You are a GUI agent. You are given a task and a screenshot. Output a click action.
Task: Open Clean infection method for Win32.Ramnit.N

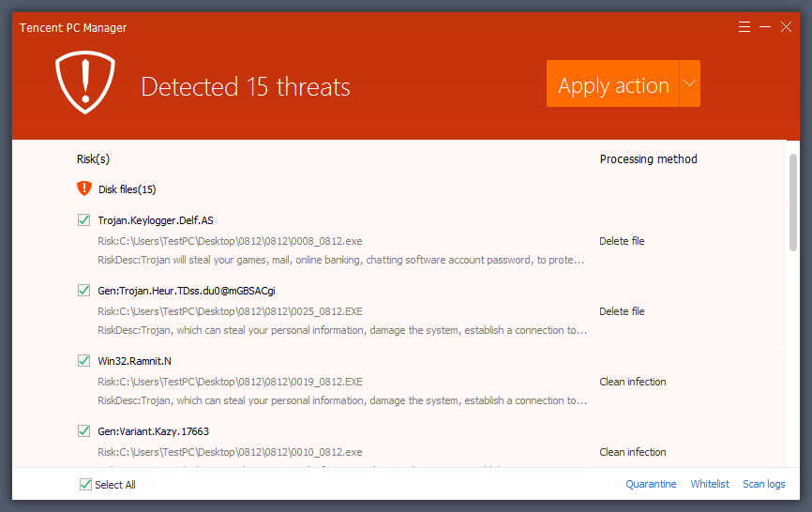(632, 382)
